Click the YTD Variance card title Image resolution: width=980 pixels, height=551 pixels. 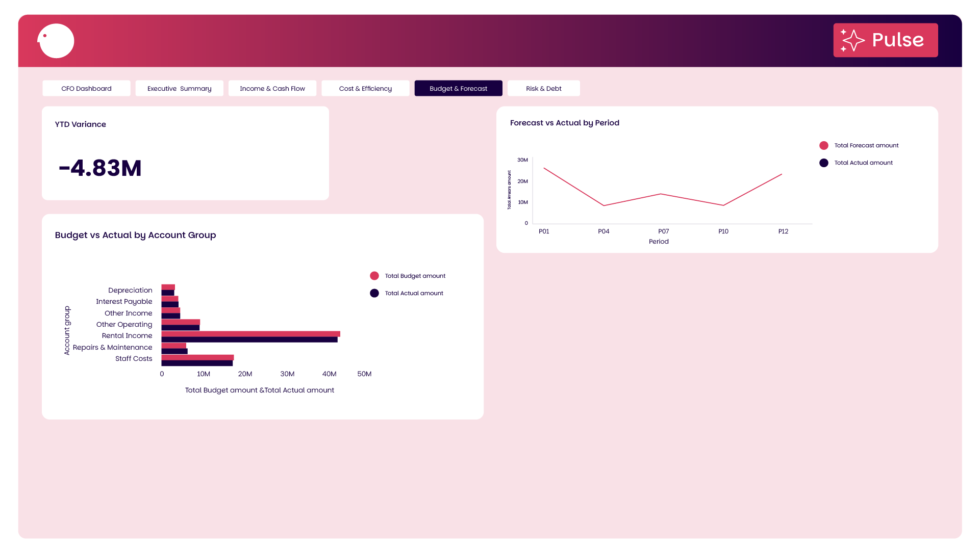click(x=81, y=124)
